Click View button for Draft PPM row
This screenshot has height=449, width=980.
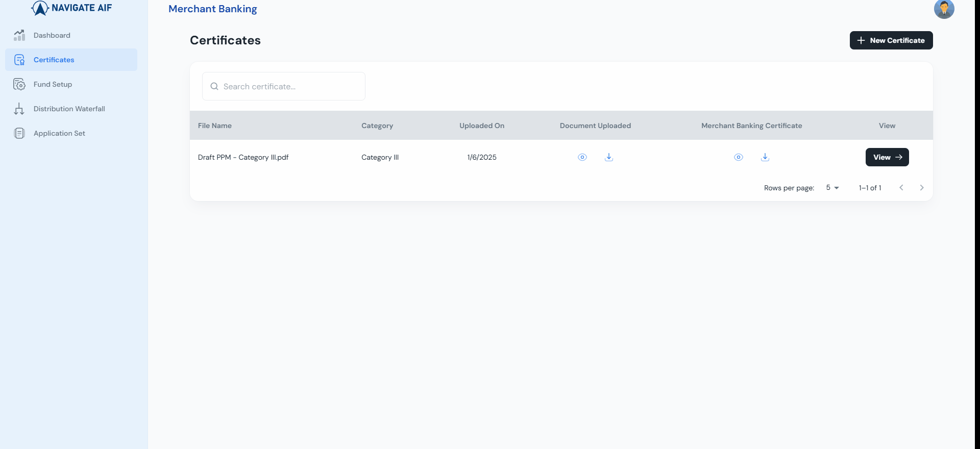pos(887,157)
